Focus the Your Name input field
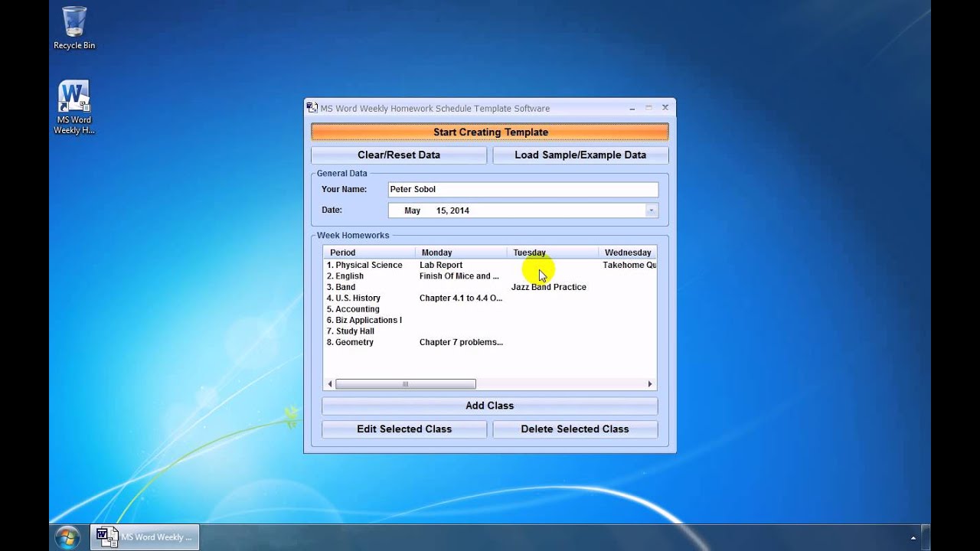Viewport: 980px width, 551px height. point(523,189)
